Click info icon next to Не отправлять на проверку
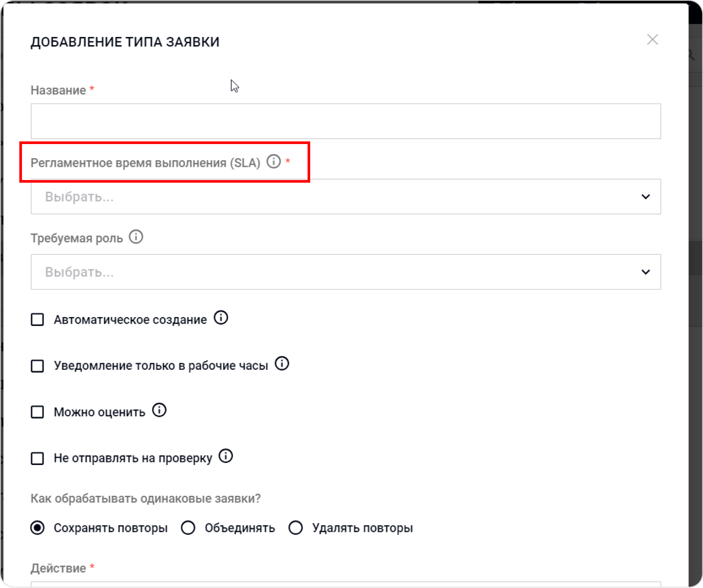 [x=226, y=457]
